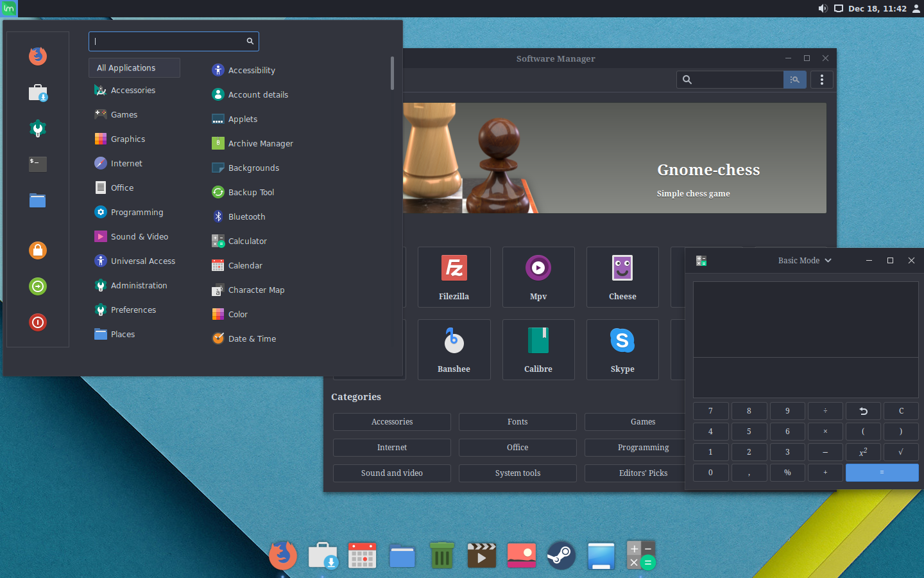The image size is (924, 578).
Task: Launch Terminal from menu favorites sidebar
Action: (x=38, y=164)
